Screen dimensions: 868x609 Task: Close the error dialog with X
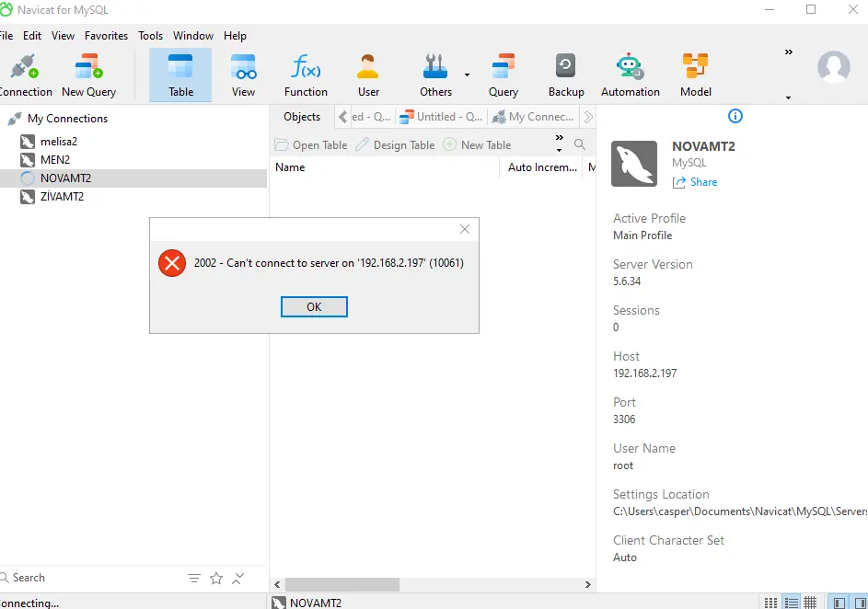pos(465,229)
